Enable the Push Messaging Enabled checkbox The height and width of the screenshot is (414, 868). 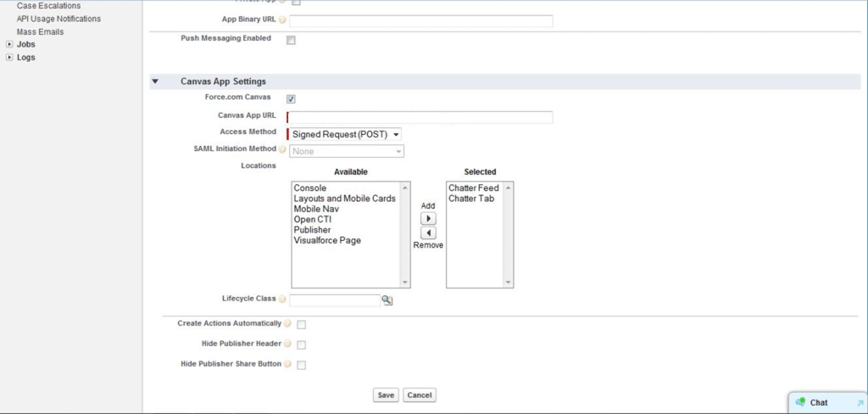[291, 40]
